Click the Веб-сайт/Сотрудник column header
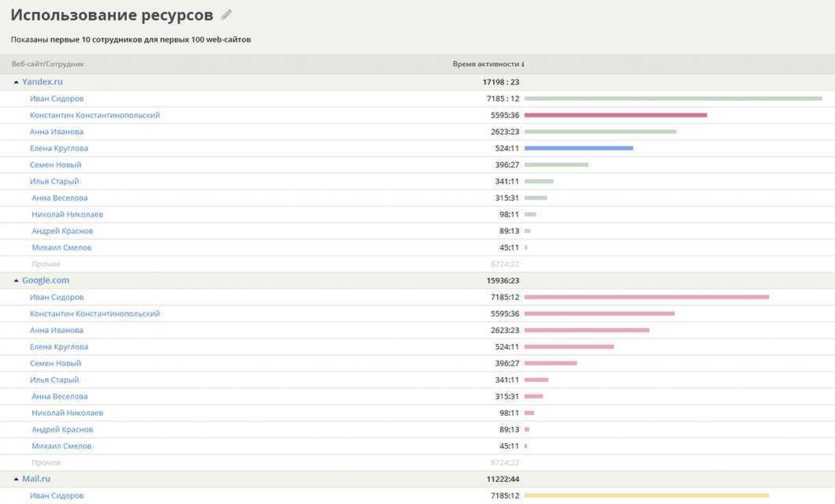 coord(47,64)
